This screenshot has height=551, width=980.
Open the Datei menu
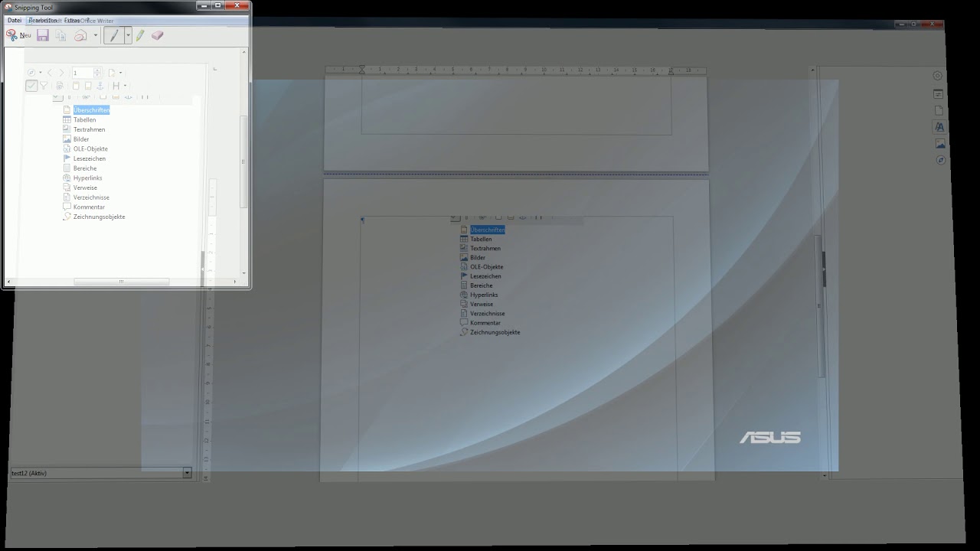(x=15, y=21)
